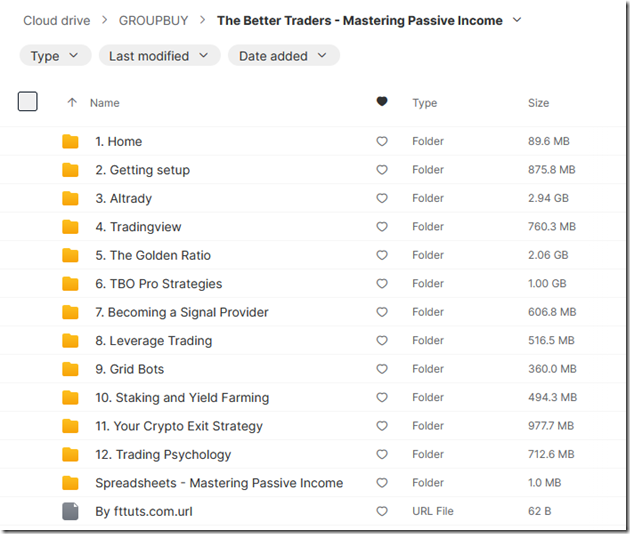Screen dimensions: 630x534
Task: Open the Last modified filter dropdown
Action: point(160,55)
